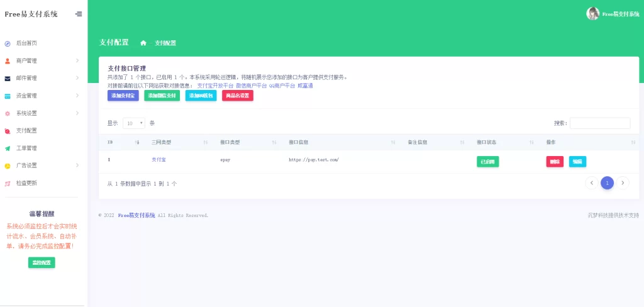Image resolution: width=644 pixels, height=307 pixels.
Task: Click the cyan 编辑 button in row 1
Action: point(577,162)
